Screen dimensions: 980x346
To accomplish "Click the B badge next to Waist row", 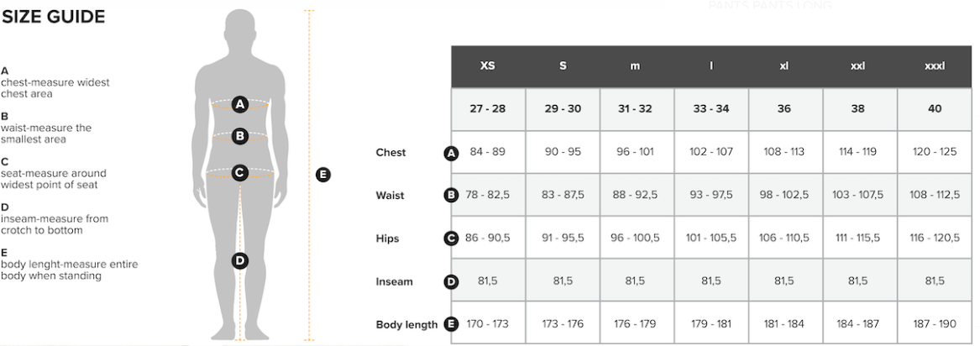I will [451, 196].
